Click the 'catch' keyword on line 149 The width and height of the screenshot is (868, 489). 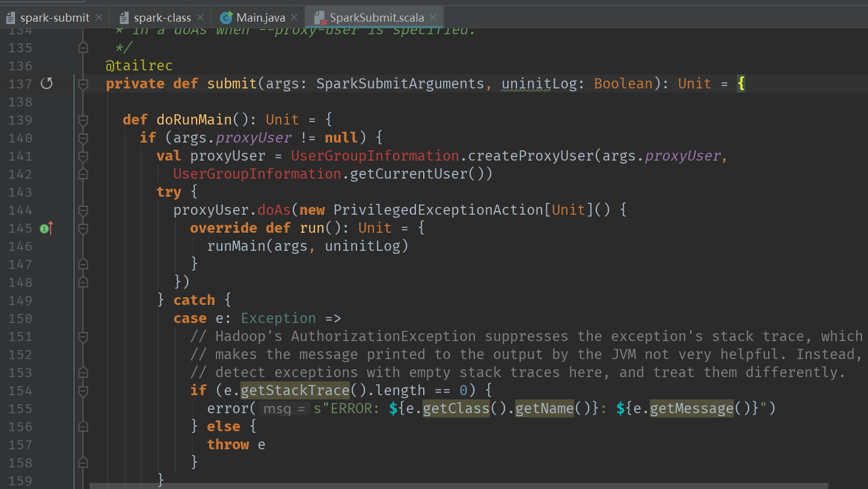pyautogui.click(x=194, y=300)
